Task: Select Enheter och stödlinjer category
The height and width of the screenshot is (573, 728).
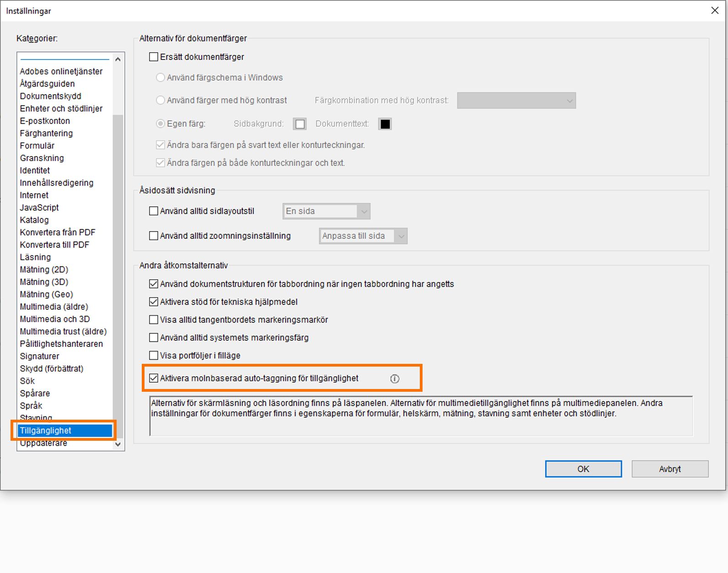Action: pos(61,108)
